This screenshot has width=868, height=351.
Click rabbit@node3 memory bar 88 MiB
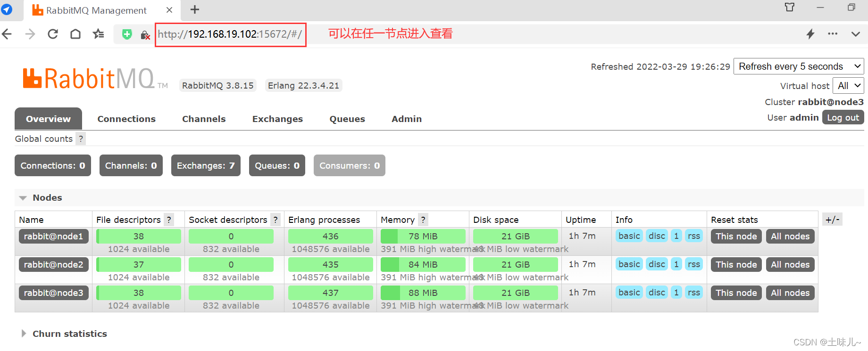pyautogui.click(x=423, y=293)
